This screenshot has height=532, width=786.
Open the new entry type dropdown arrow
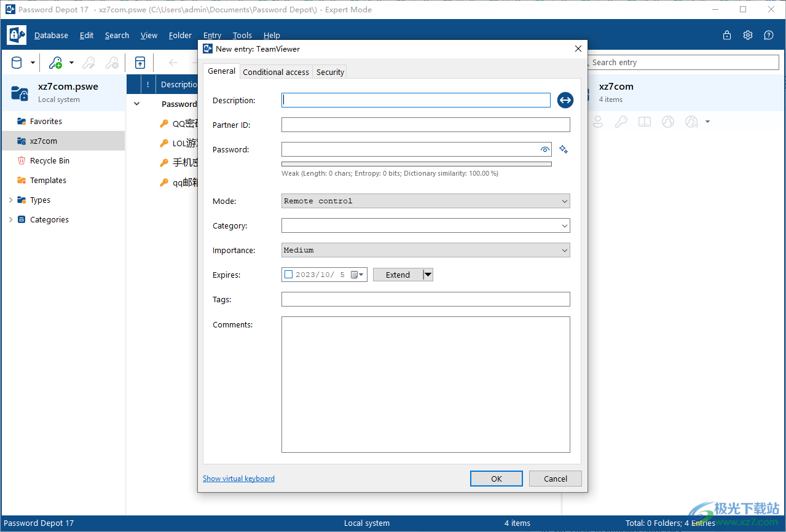(x=71, y=63)
